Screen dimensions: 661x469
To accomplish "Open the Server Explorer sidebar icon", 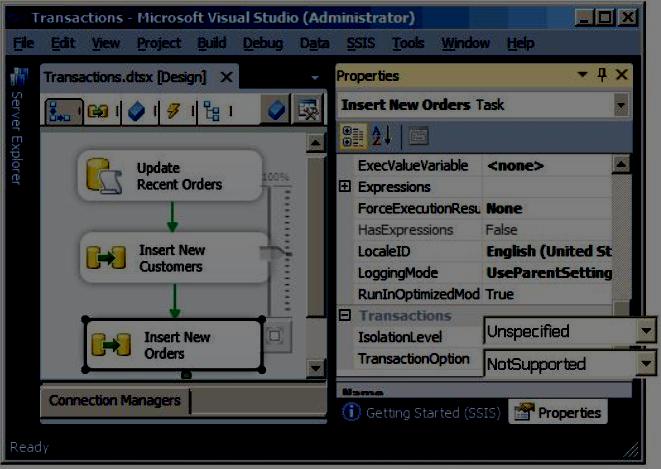I will point(18,77).
